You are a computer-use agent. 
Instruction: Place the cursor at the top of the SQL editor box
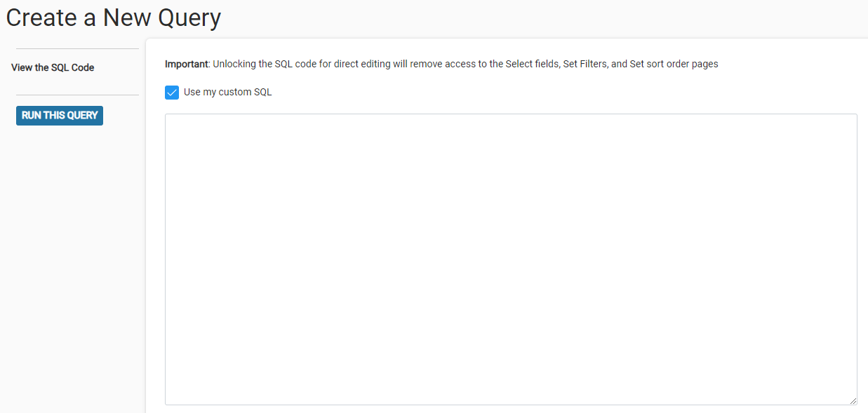click(x=511, y=123)
